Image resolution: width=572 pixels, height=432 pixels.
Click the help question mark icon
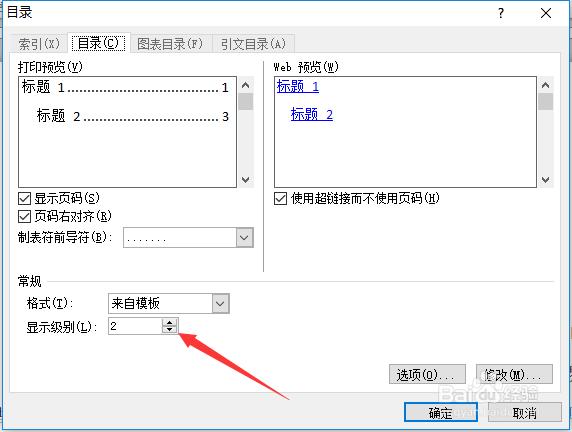click(500, 14)
